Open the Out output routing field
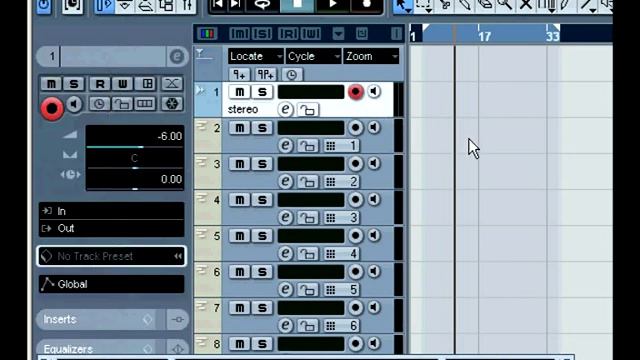The height and width of the screenshot is (360, 640). pos(111,228)
